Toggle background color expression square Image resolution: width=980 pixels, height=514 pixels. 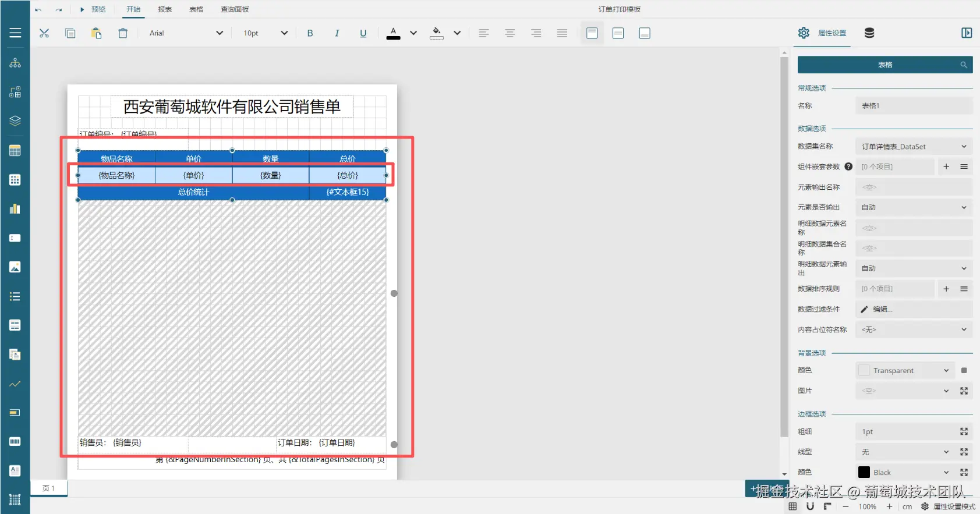pos(964,371)
